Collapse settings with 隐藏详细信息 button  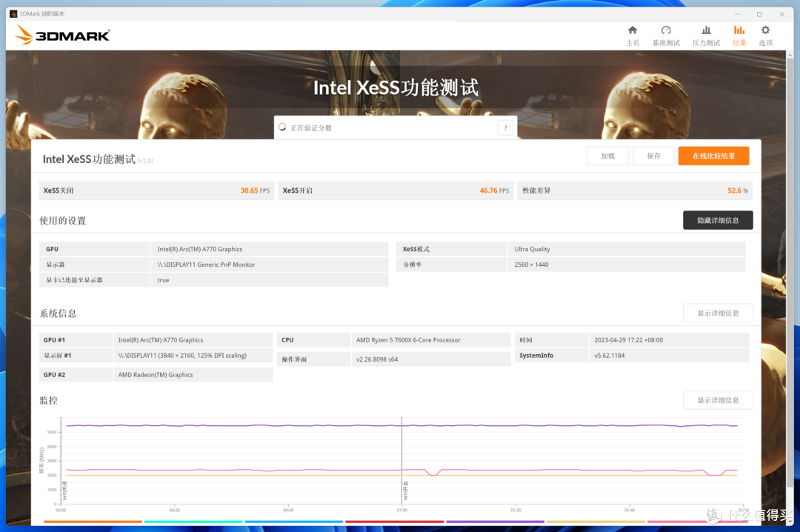tap(718, 221)
